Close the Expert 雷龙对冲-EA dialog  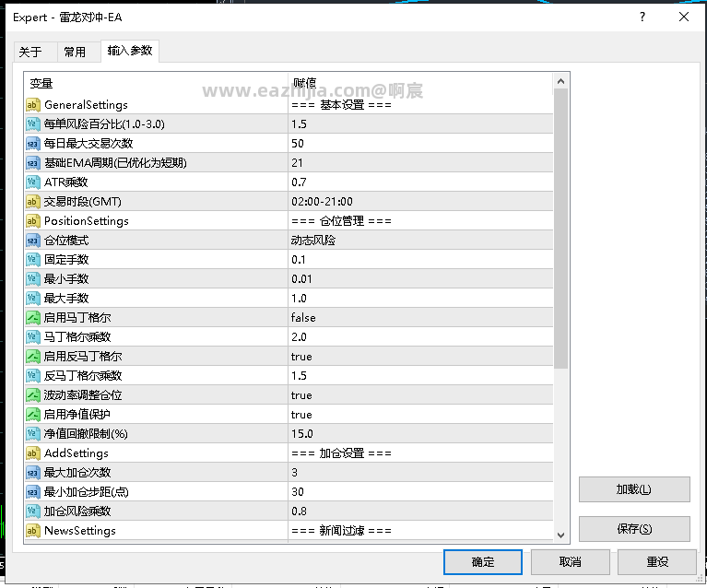tap(684, 18)
